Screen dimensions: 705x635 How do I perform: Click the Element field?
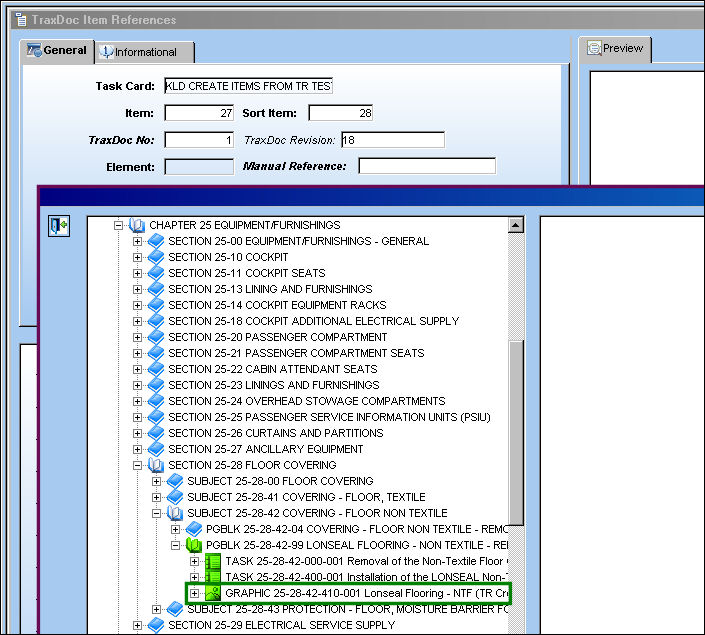click(199, 167)
